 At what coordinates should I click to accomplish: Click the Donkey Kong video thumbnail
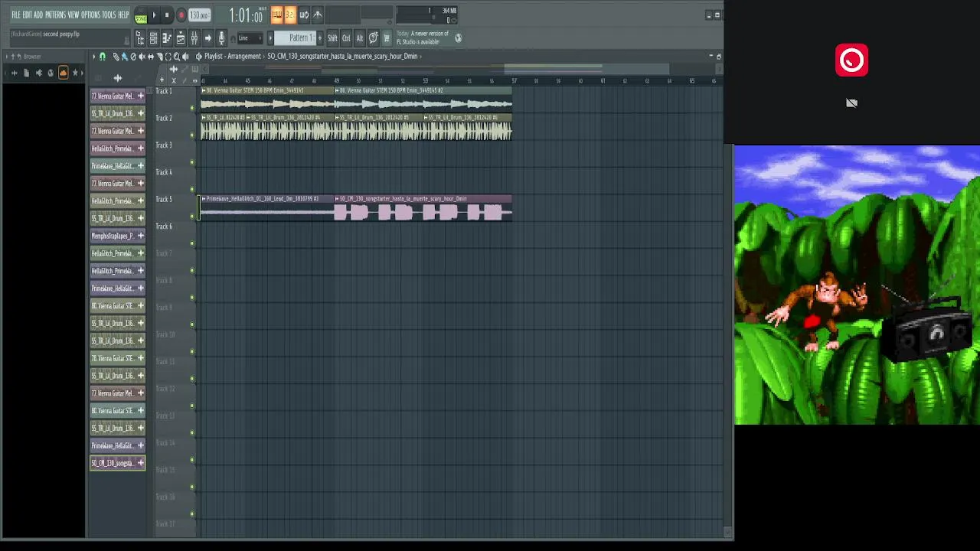[857, 285]
